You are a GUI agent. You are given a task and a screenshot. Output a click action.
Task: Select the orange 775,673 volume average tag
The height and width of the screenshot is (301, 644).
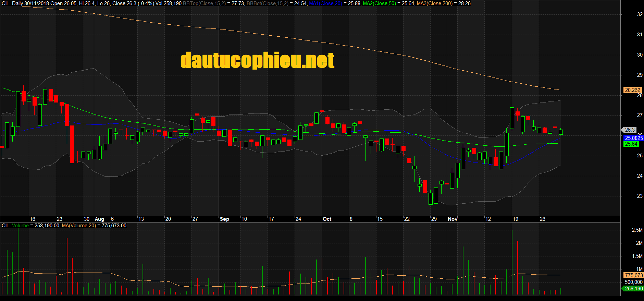point(634,275)
